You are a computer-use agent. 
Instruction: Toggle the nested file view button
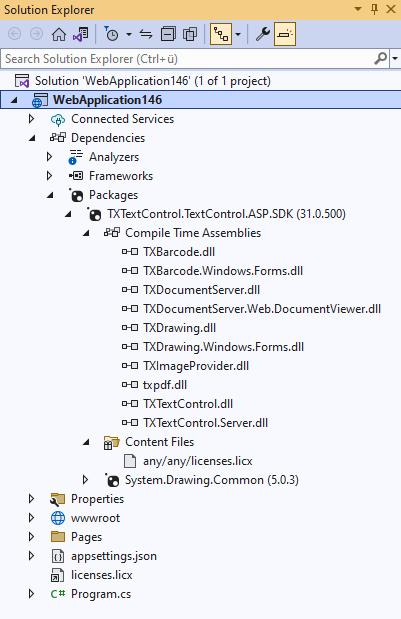pos(221,34)
